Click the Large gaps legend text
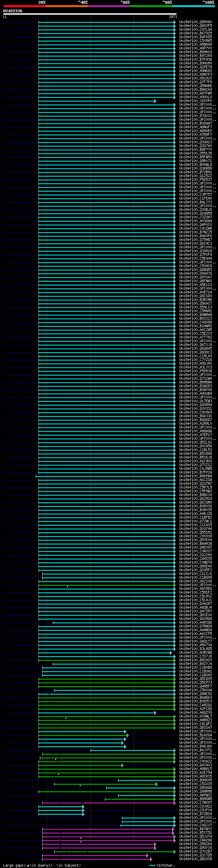Screen dimensions: 218x868 click(42, 865)
